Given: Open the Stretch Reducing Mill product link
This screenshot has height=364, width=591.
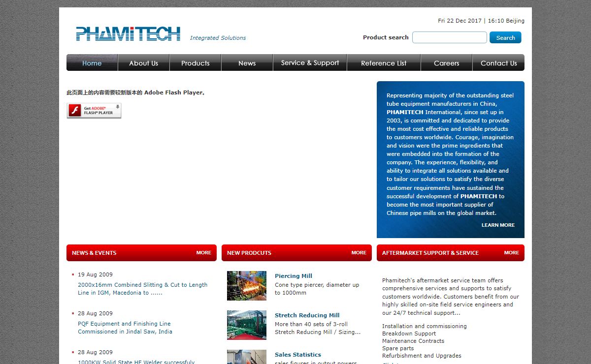Looking at the screenshot, I should (307, 315).
